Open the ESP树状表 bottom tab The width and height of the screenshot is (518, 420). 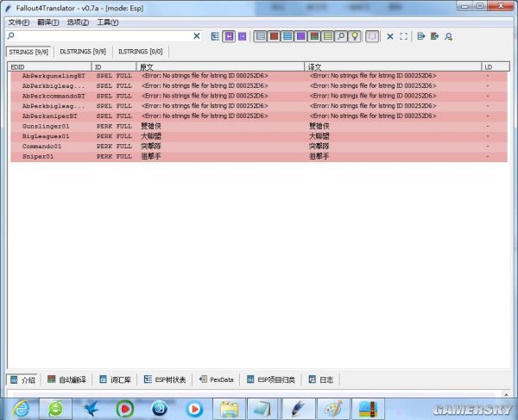pyautogui.click(x=165, y=379)
